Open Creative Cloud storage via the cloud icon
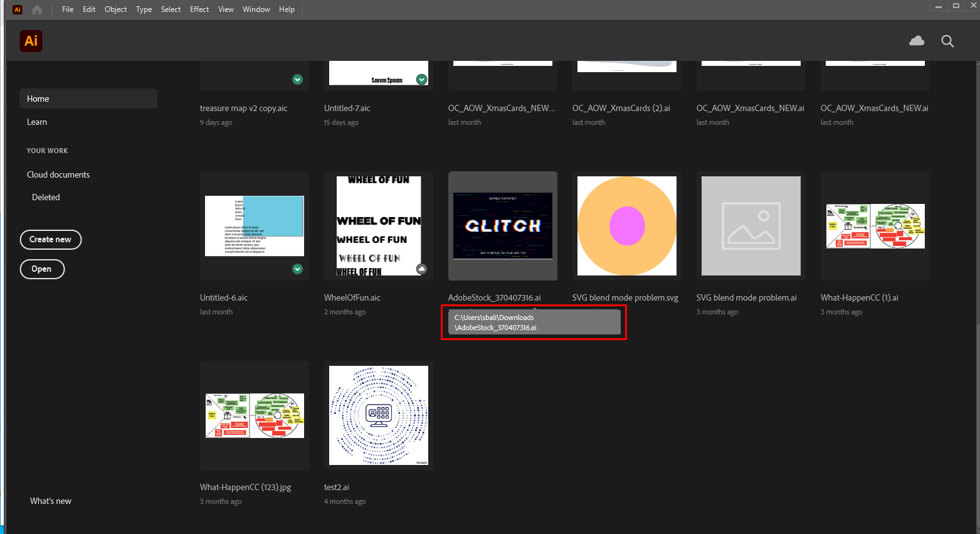This screenshot has width=980, height=534. pos(917,40)
